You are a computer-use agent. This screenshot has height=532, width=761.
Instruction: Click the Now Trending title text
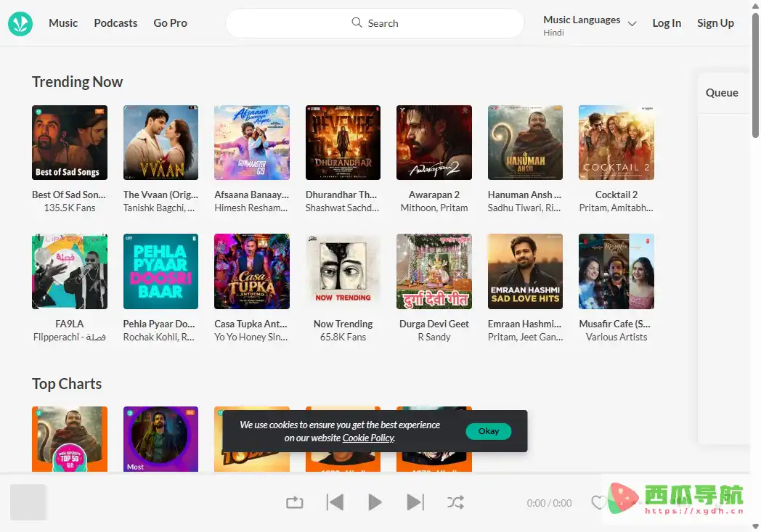pos(343,324)
